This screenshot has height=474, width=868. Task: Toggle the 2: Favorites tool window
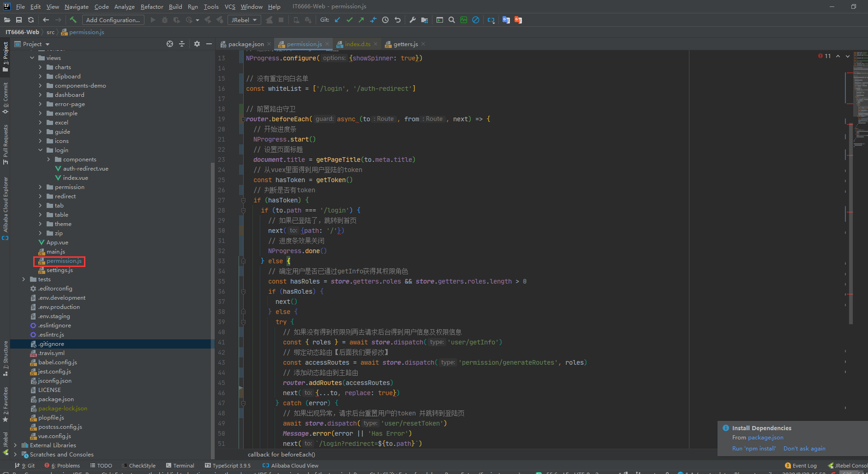coord(5,404)
